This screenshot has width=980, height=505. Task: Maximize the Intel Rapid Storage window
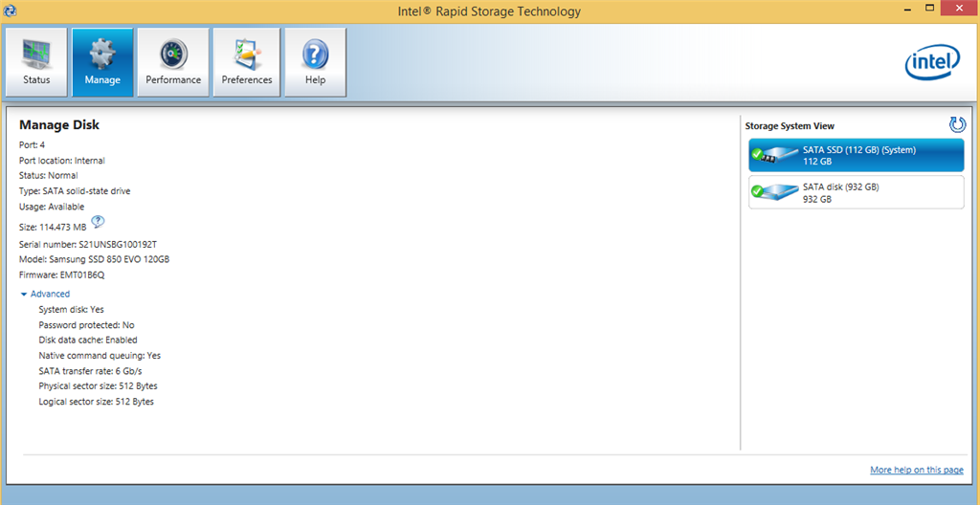(929, 8)
